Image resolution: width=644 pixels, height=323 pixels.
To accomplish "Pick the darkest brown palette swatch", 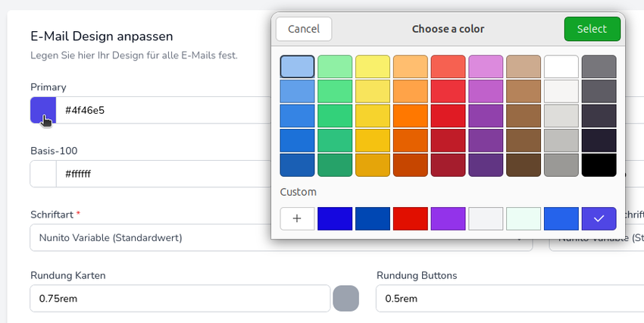I will point(524,165).
